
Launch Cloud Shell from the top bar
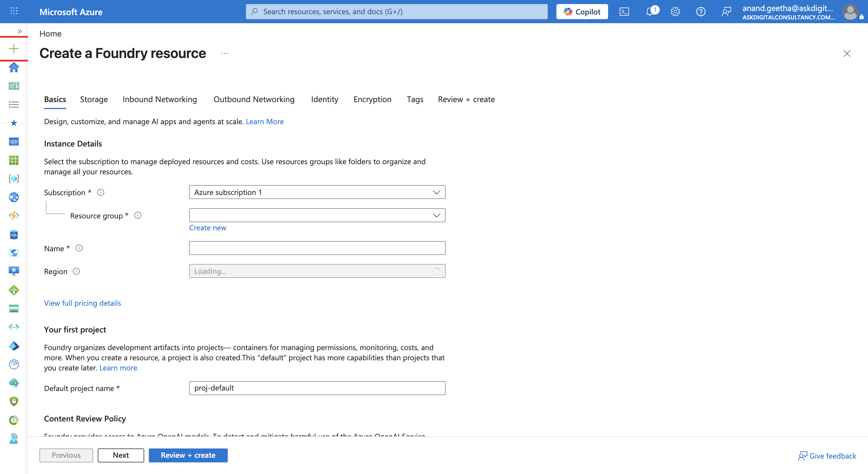624,12
